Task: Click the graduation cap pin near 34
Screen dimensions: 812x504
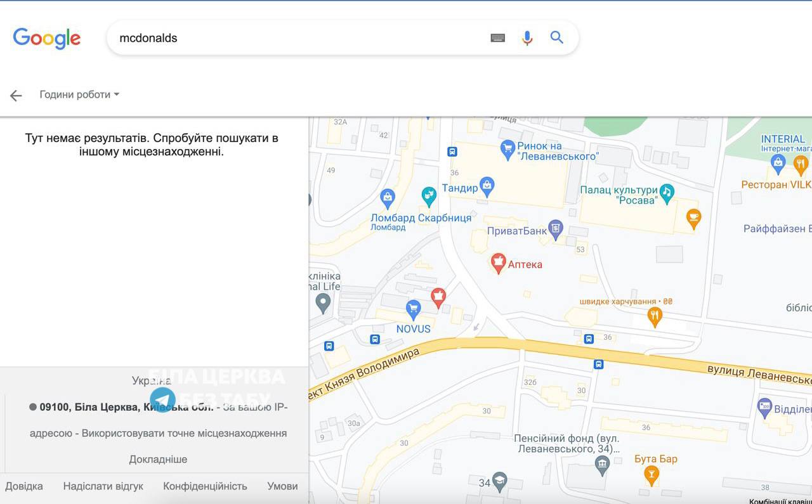Action: point(500,481)
